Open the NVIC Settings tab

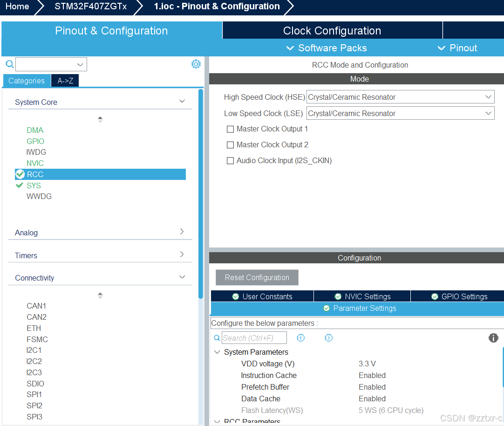(362, 296)
